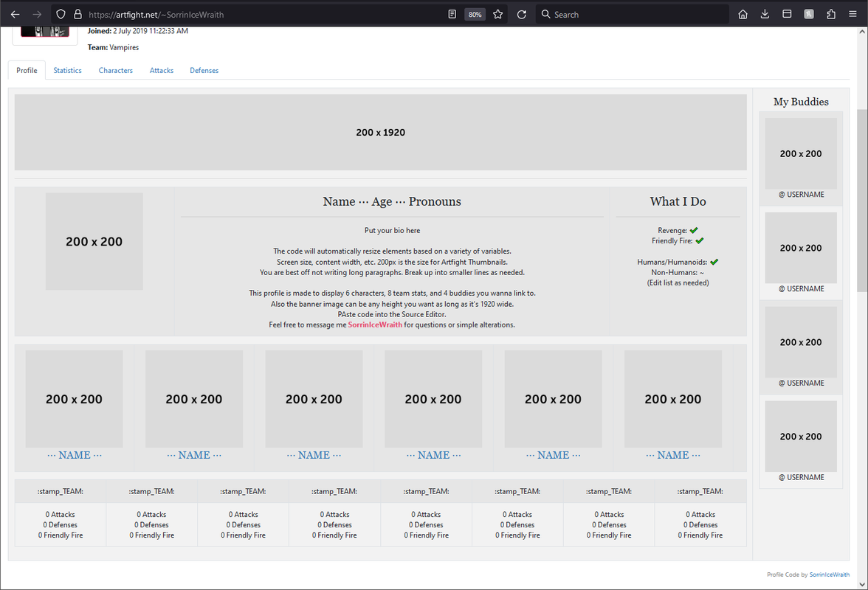868x590 pixels.
Task: Open the extensions puzzle icon
Action: (x=831, y=14)
